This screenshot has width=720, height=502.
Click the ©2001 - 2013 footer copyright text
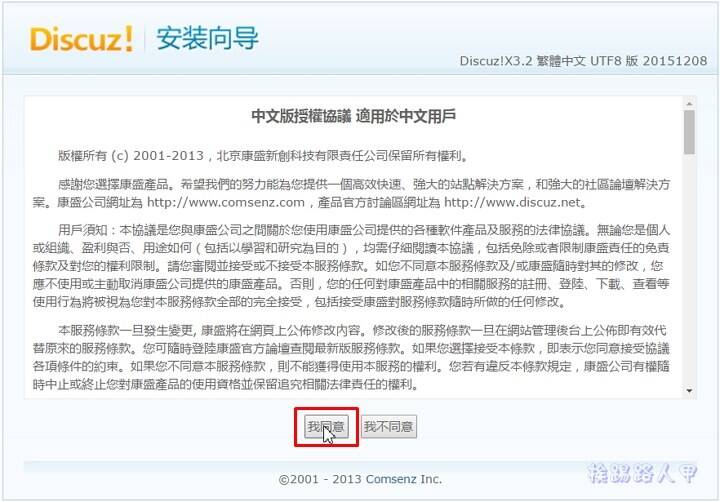point(321,479)
